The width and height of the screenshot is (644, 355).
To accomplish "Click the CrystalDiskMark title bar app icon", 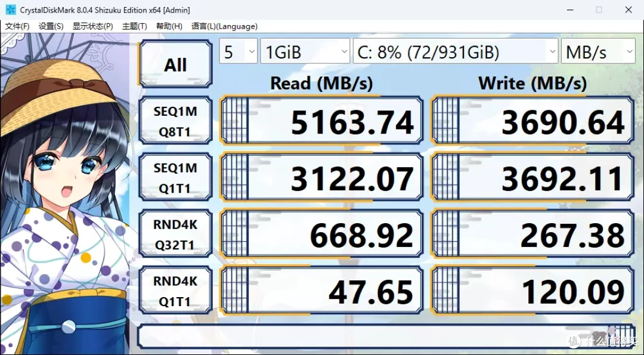I will tap(11, 10).
